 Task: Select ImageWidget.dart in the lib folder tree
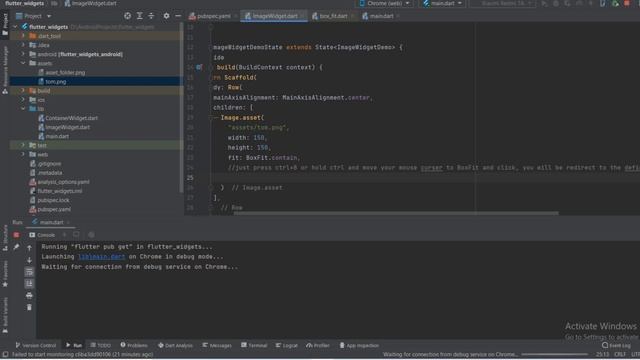[68, 127]
